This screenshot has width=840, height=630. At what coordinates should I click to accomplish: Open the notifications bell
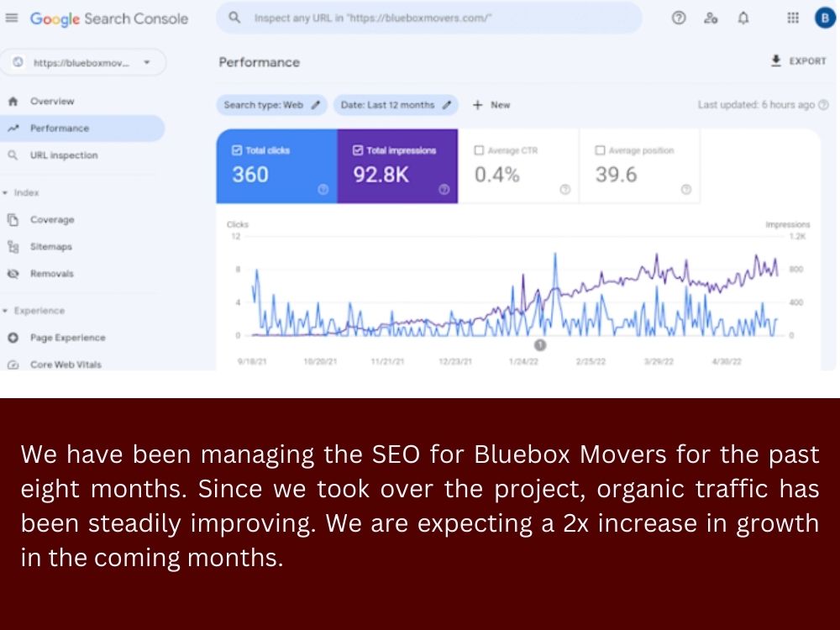(743, 18)
